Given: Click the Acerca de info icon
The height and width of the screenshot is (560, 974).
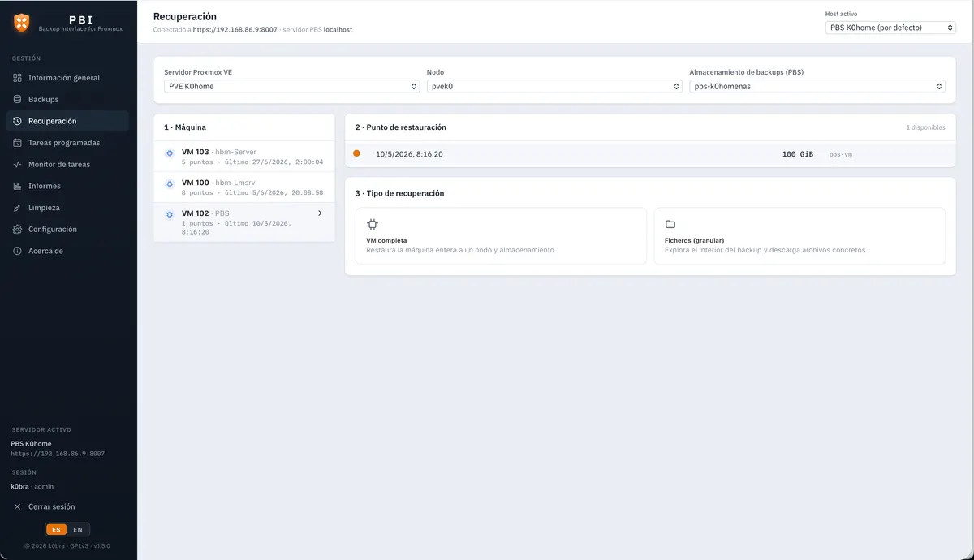Looking at the screenshot, I should tap(18, 251).
